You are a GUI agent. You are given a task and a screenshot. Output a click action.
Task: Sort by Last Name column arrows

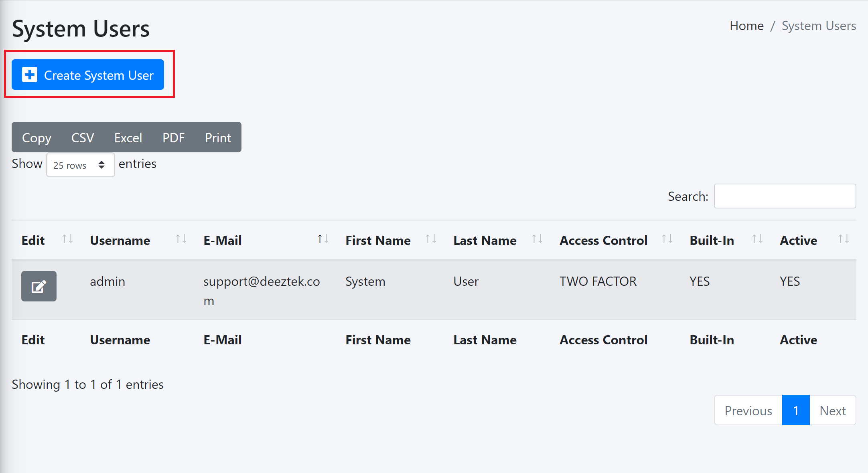tap(537, 239)
